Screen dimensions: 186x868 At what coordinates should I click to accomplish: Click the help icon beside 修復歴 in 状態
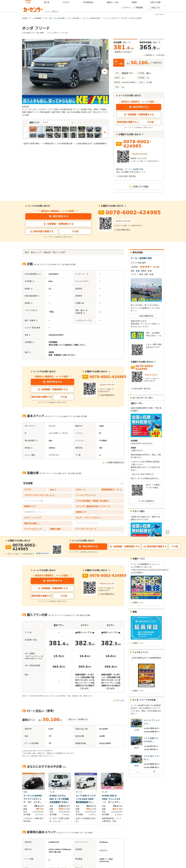pyautogui.click(x=32, y=289)
